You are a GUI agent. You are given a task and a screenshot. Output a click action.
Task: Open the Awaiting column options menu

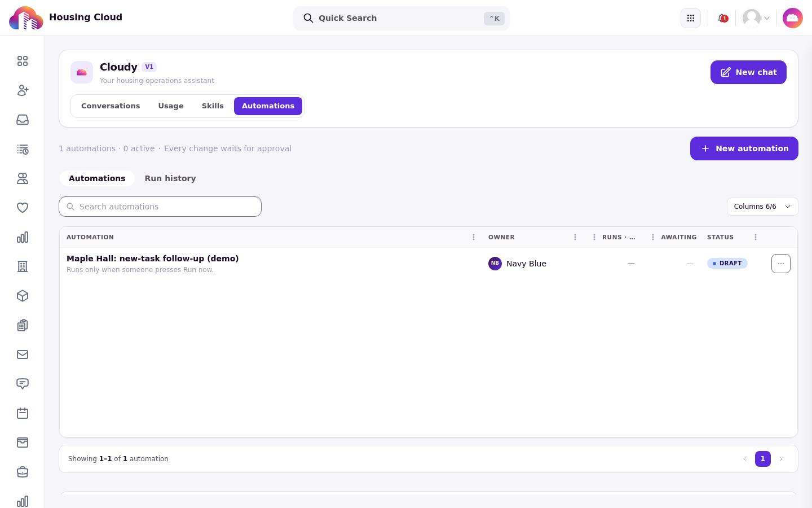[x=653, y=237]
